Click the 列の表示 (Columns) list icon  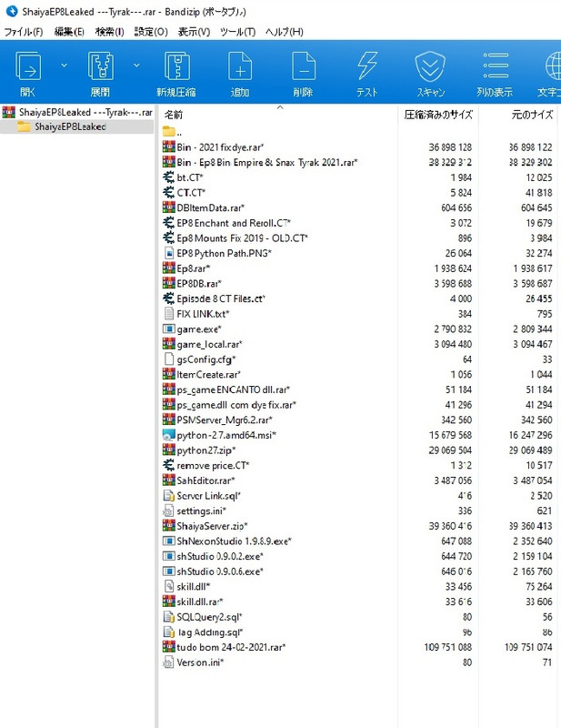coord(496,66)
